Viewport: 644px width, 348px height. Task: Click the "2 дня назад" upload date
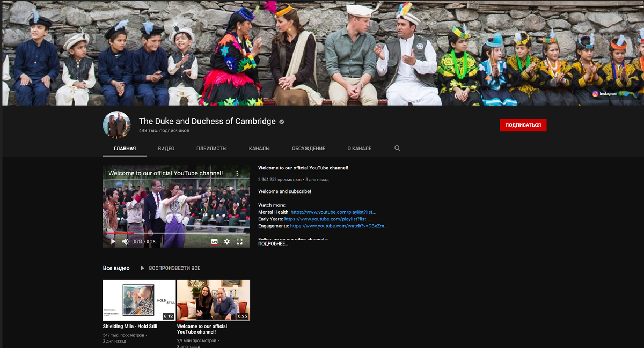coord(115,341)
